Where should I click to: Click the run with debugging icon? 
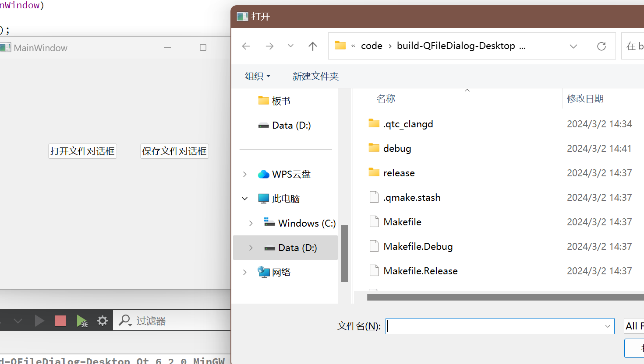pos(82,321)
